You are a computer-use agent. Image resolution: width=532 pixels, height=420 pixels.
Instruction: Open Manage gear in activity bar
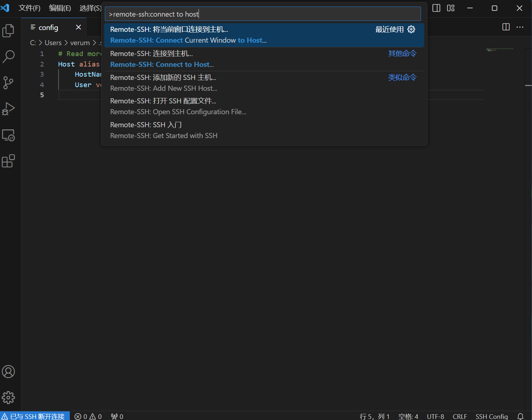[8, 398]
